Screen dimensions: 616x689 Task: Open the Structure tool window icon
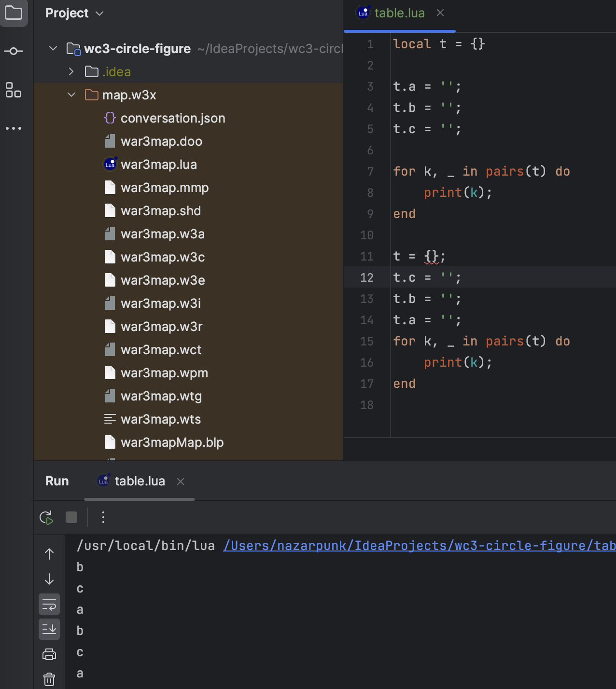pos(14,90)
